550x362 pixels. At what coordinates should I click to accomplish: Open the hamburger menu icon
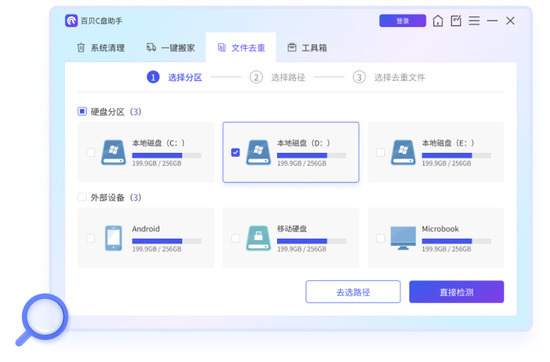click(474, 21)
